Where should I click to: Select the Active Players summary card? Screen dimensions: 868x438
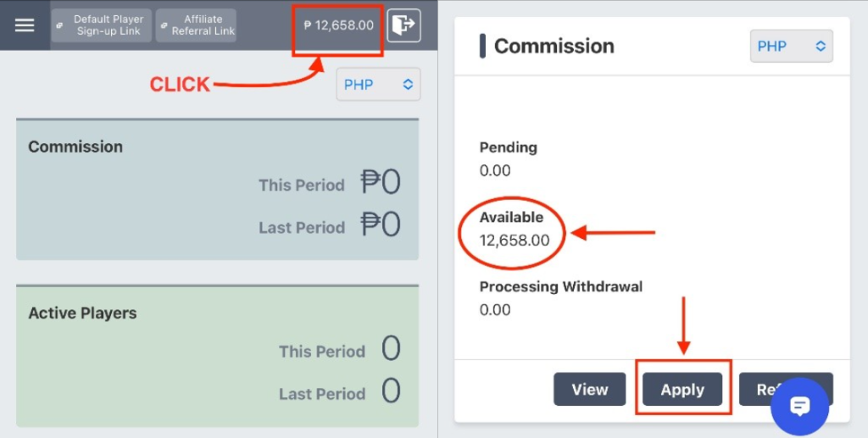(218, 357)
